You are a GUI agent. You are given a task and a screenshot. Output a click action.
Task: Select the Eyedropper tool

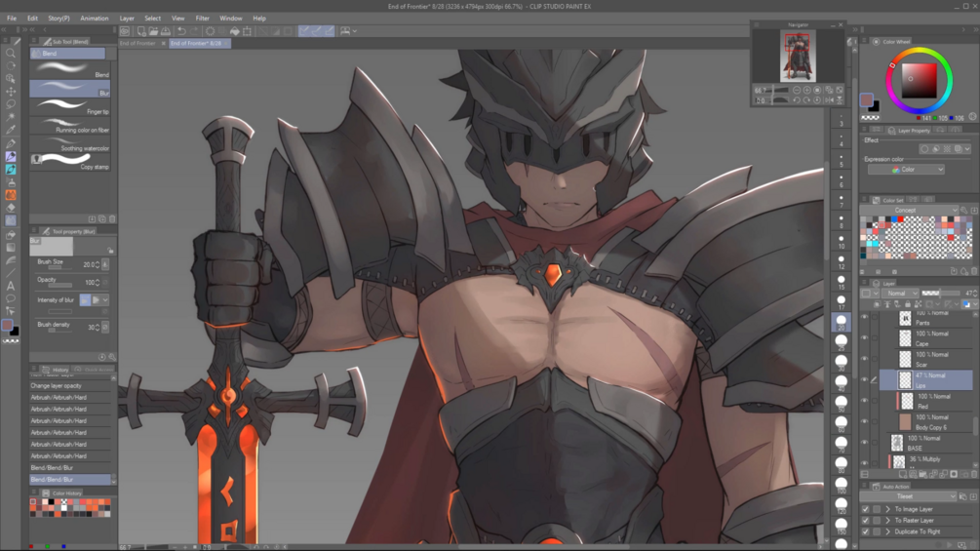[11, 130]
